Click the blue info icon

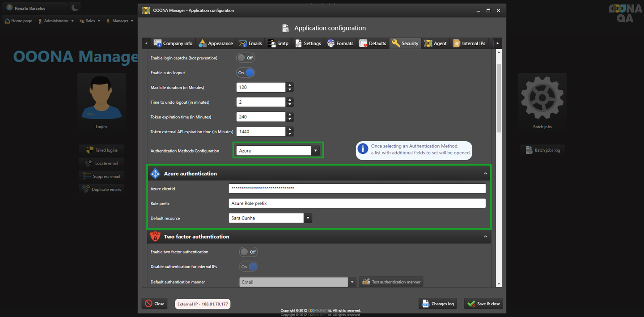click(x=363, y=149)
